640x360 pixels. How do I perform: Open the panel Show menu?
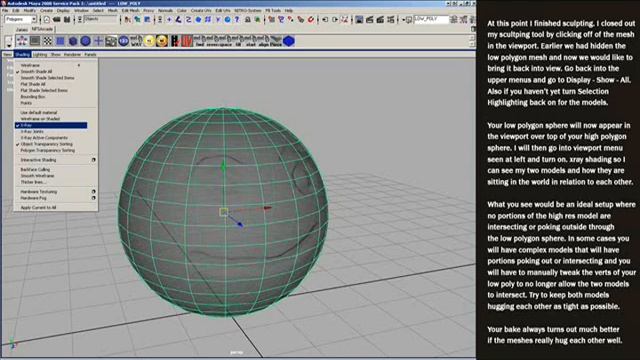click(56, 54)
